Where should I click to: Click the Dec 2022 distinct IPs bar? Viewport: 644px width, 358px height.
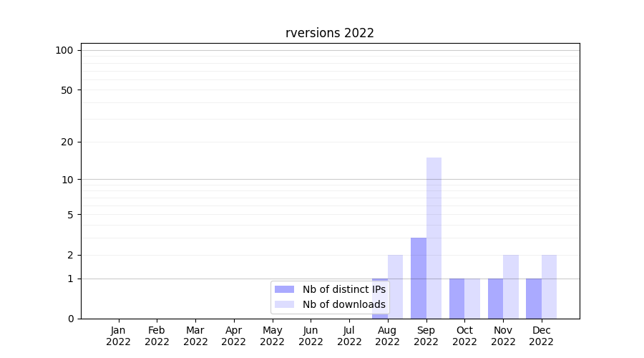[x=534, y=299]
